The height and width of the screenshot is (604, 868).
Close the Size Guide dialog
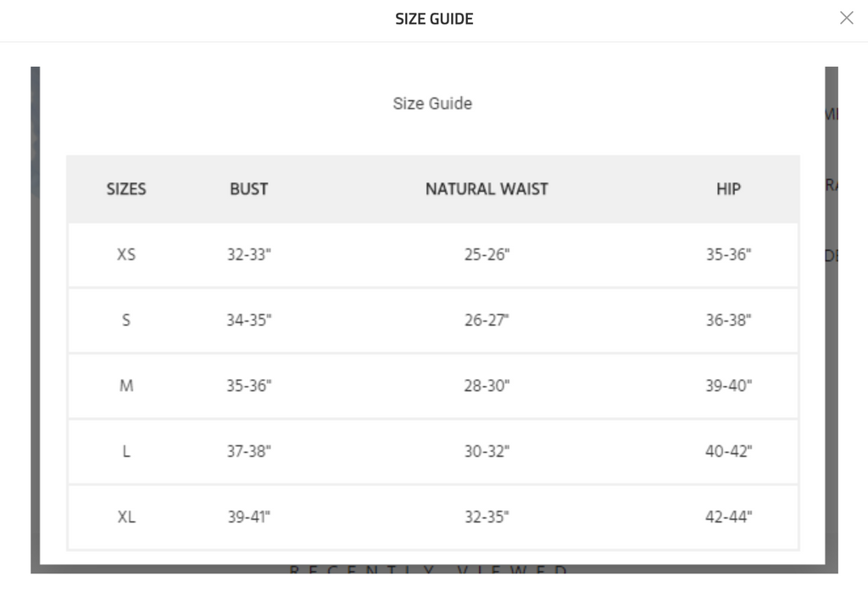point(846,19)
